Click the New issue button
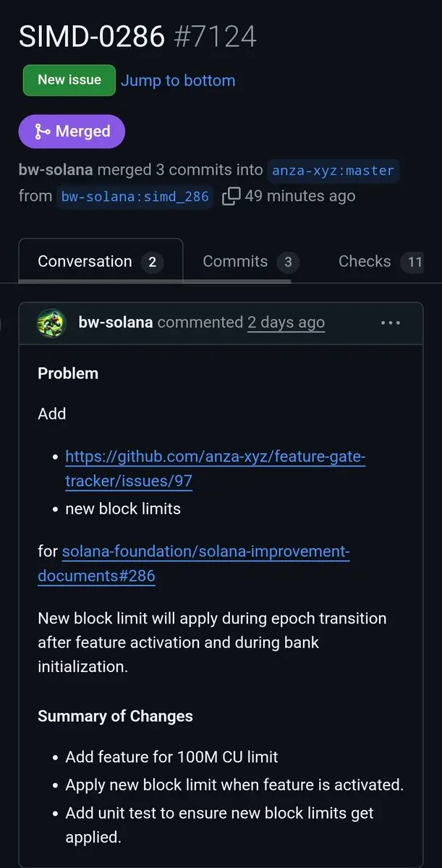 point(69,80)
